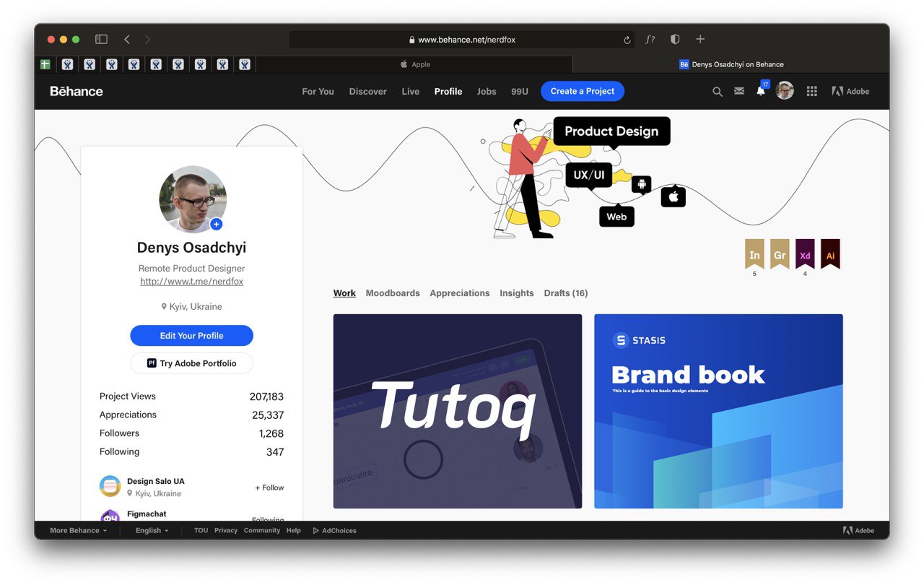Screen dimensions: 924x585
Task: Click the Adobe logo in the footer
Action: pyautogui.click(x=858, y=531)
